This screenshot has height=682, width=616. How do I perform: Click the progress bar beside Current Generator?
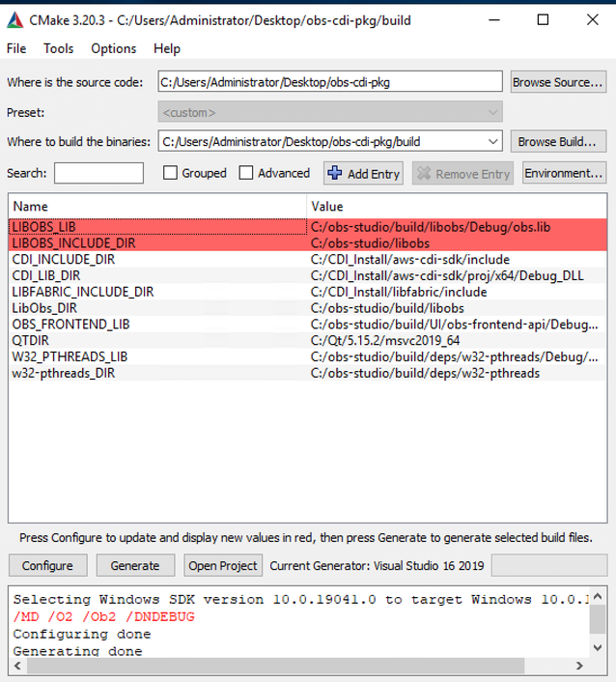coord(549,565)
